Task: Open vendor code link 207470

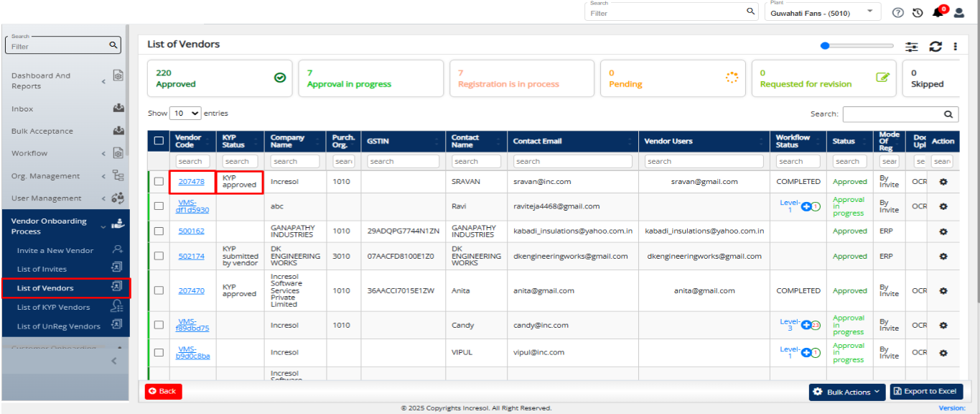Action: (x=192, y=291)
